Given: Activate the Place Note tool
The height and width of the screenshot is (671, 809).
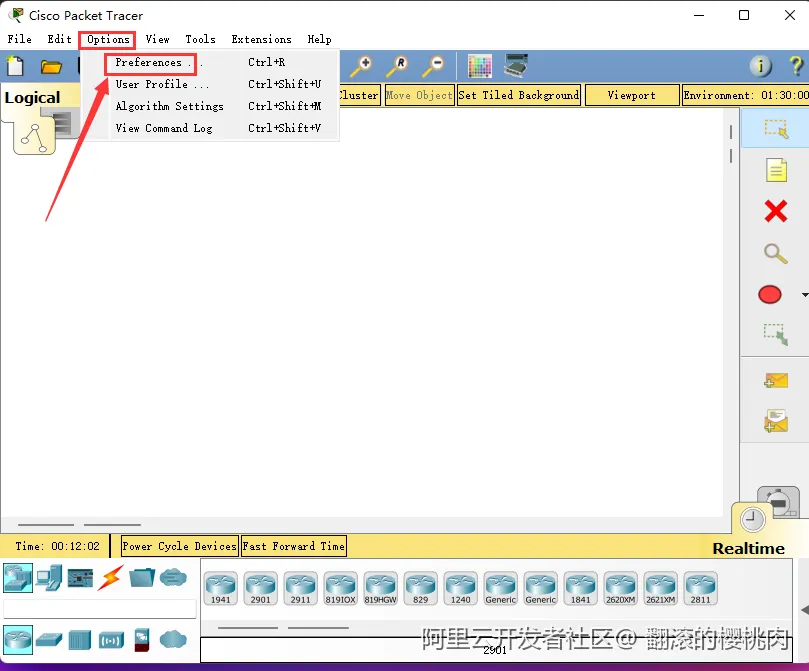Looking at the screenshot, I should click(776, 170).
